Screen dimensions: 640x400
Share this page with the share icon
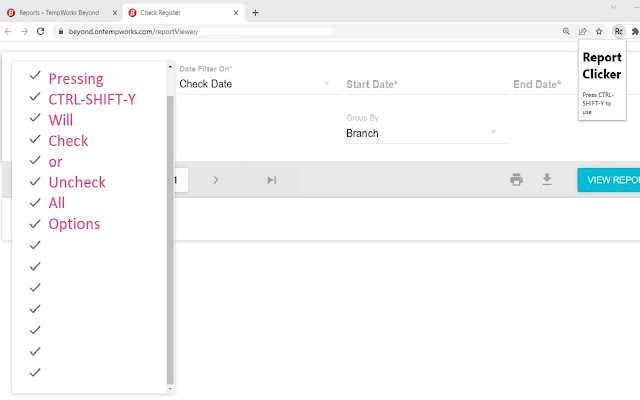tap(582, 31)
